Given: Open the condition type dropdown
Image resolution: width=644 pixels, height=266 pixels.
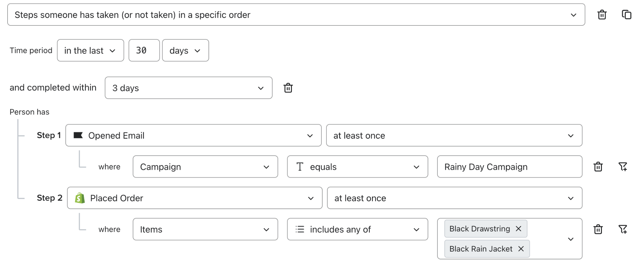Looking at the screenshot, I should (x=296, y=15).
